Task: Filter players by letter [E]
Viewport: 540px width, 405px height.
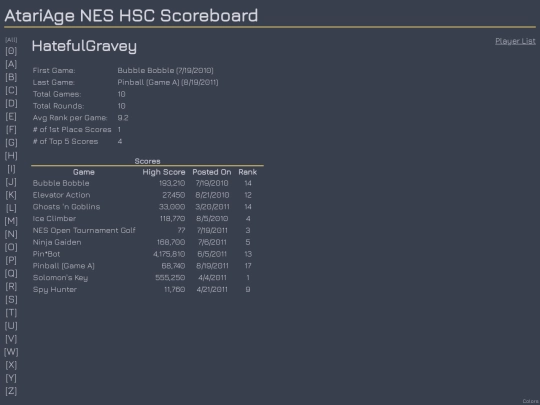Action: (x=11, y=116)
